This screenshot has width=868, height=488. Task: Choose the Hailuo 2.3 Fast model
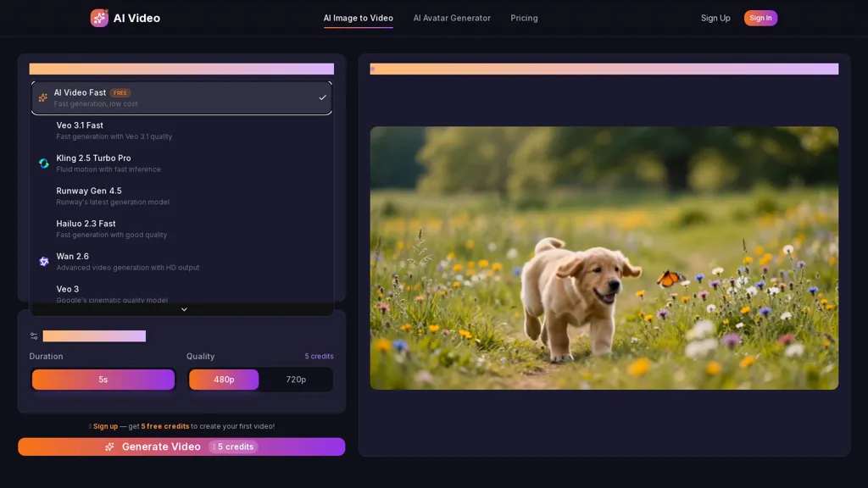pos(181,229)
